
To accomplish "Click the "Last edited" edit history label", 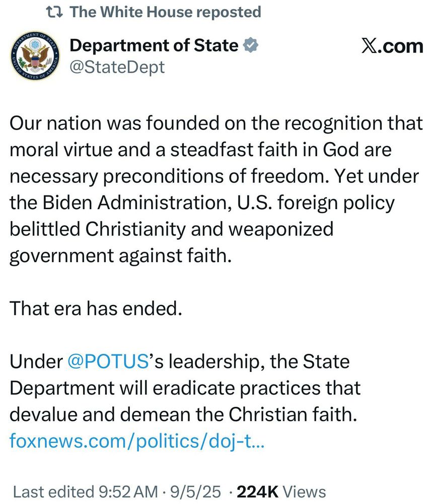I will (53, 492).
